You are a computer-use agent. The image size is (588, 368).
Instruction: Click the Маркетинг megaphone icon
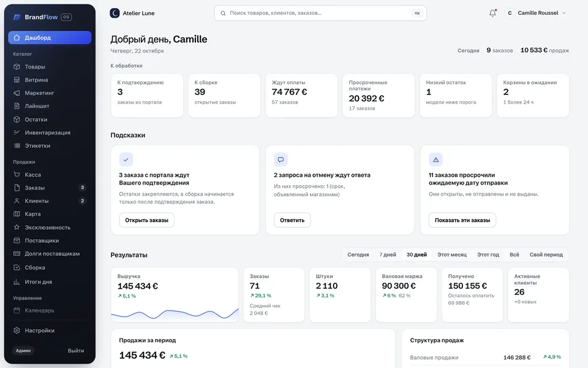17,93
